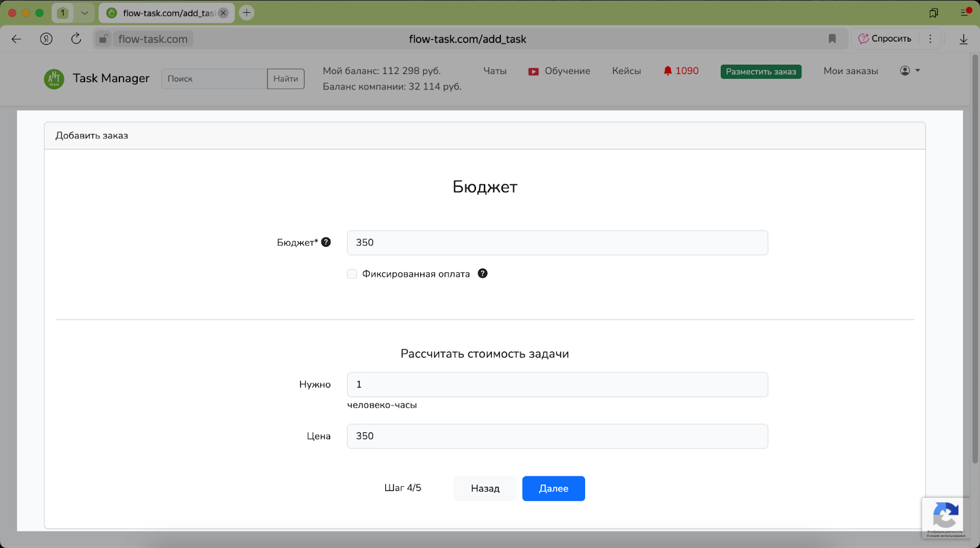Click the page vertical scrollbar
Image resolution: width=980 pixels, height=548 pixels.
[x=974, y=257]
